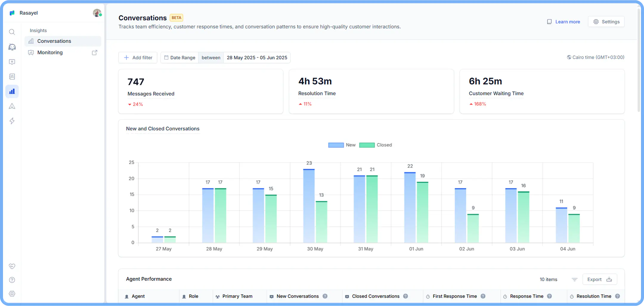Image resolution: width=644 pixels, height=306 pixels.
Task: Open the contacts sidebar icon
Action: coord(12,77)
